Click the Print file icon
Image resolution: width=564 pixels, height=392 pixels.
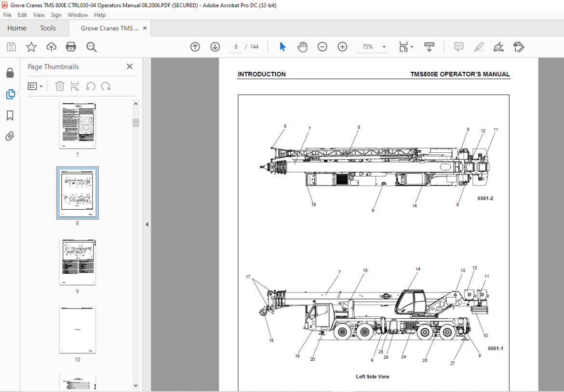[71, 47]
